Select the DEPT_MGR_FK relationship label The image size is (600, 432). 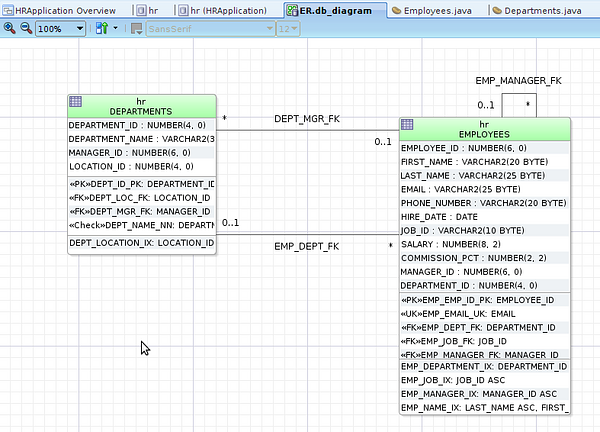[307, 119]
